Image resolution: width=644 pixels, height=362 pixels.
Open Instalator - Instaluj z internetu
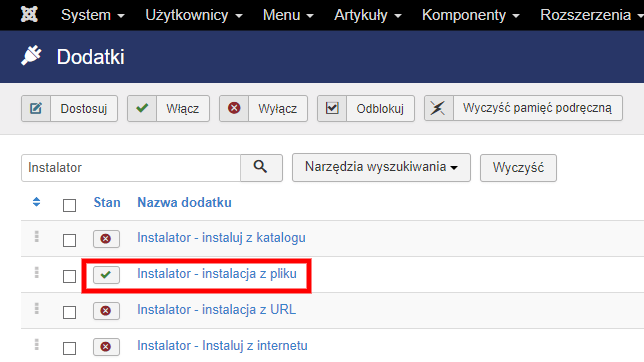tap(222, 346)
